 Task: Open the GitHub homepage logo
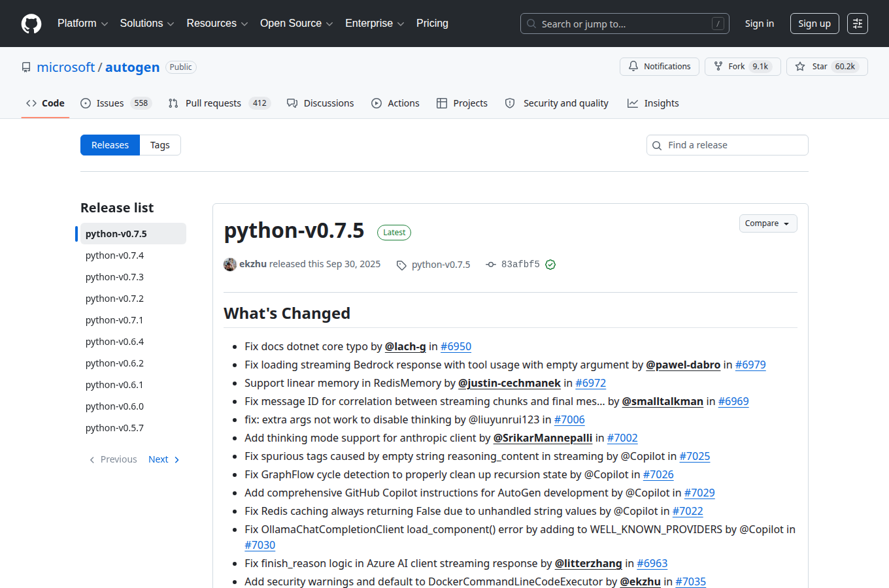pyautogui.click(x=31, y=24)
